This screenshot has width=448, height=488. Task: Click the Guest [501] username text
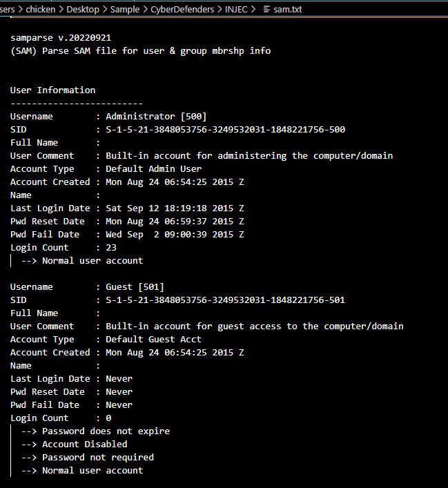coord(135,286)
